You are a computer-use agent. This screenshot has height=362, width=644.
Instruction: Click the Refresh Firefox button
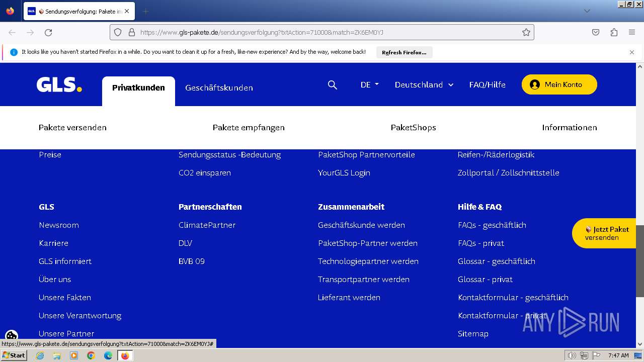click(x=404, y=52)
